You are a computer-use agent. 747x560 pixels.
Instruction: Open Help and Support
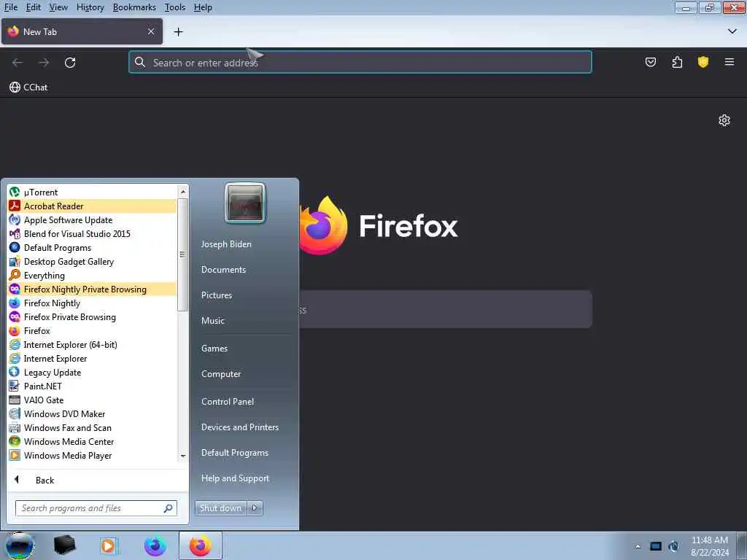pos(235,478)
